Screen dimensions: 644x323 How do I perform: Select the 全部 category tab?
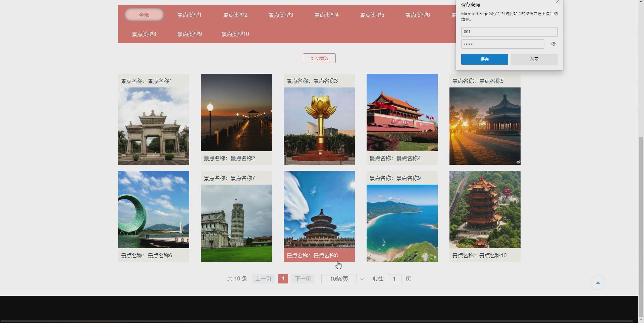click(x=144, y=15)
